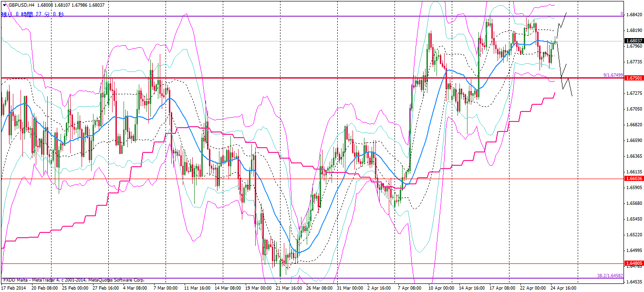Click the time axis label 27 Feb 16:00

pyautogui.click(x=106, y=288)
